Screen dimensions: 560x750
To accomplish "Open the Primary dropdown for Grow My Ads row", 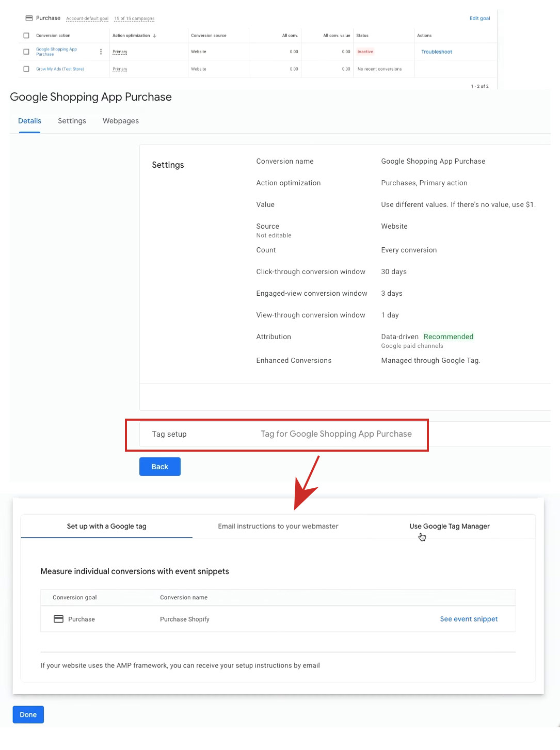I will [120, 69].
